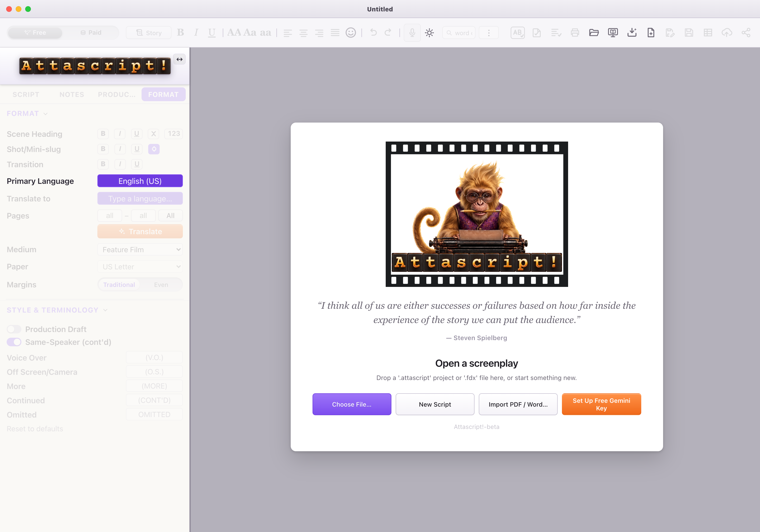Click the AB spell check icon
The height and width of the screenshot is (532, 760).
[x=518, y=33]
